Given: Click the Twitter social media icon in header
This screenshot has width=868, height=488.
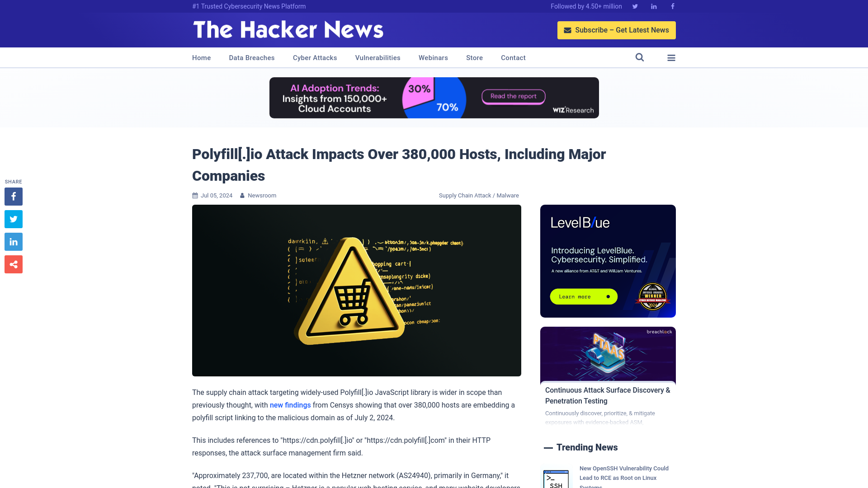Looking at the screenshot, I should tap(635, 6).
